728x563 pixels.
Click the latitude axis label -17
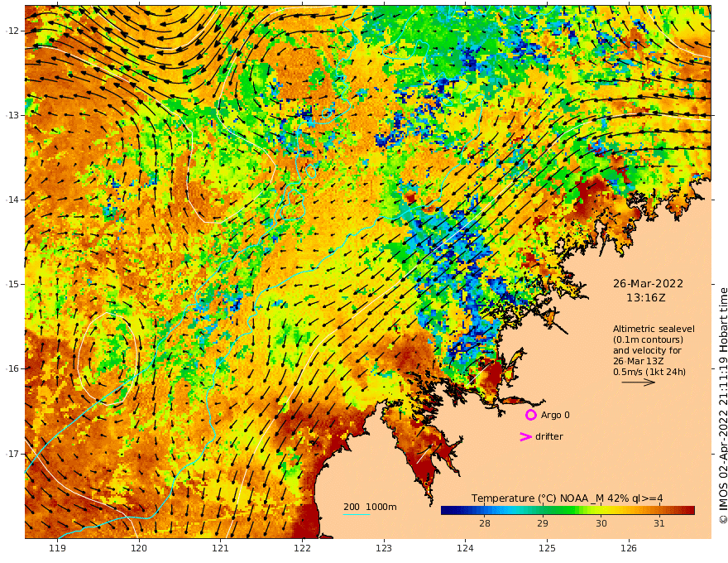click(x=12, y=454)
